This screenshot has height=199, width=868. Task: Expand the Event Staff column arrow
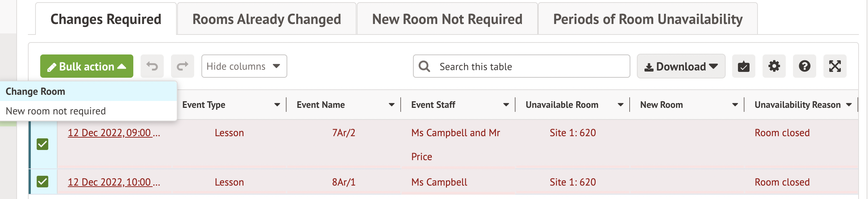click(x=506, y=105)
